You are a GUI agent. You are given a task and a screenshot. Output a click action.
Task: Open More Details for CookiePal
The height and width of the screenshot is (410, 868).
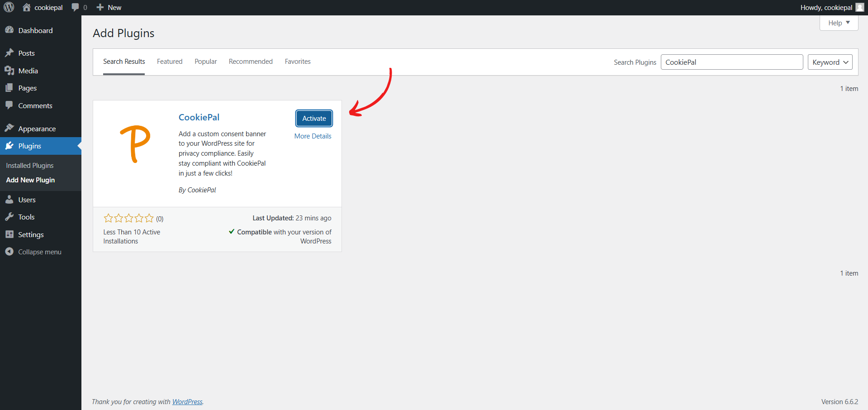point(313,136)
